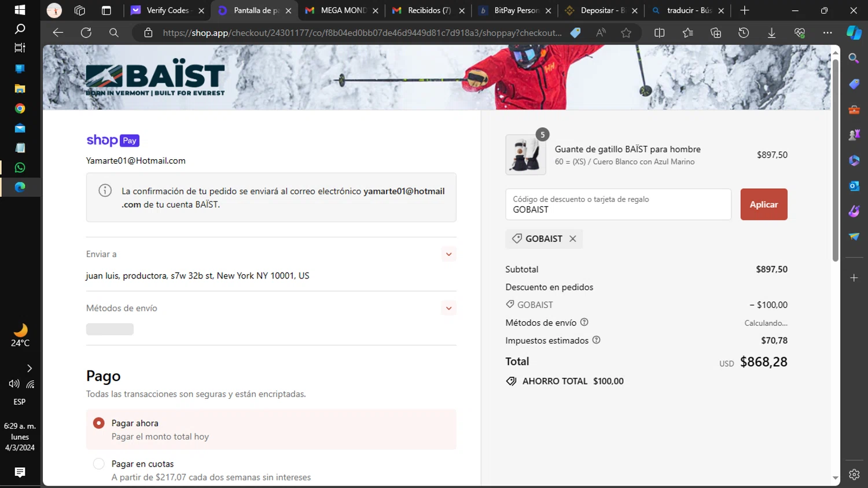
Task: Open Edge sidebar settings gear
Action: [x=854, y=475]
